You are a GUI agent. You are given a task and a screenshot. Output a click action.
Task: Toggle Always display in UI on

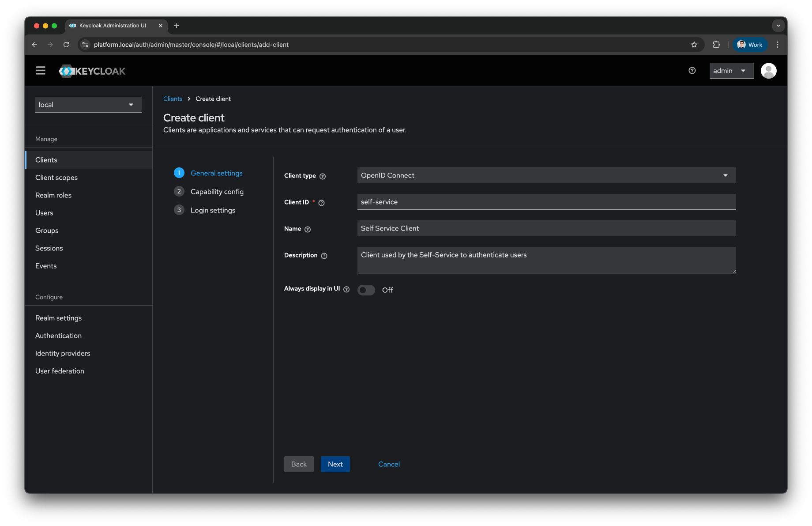(x=366, y=290)
